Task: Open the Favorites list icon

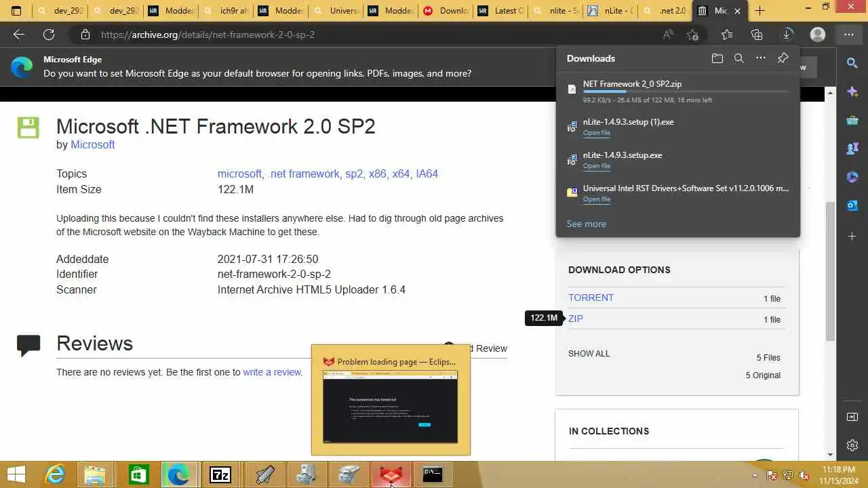Action: (x=727, y=35)
